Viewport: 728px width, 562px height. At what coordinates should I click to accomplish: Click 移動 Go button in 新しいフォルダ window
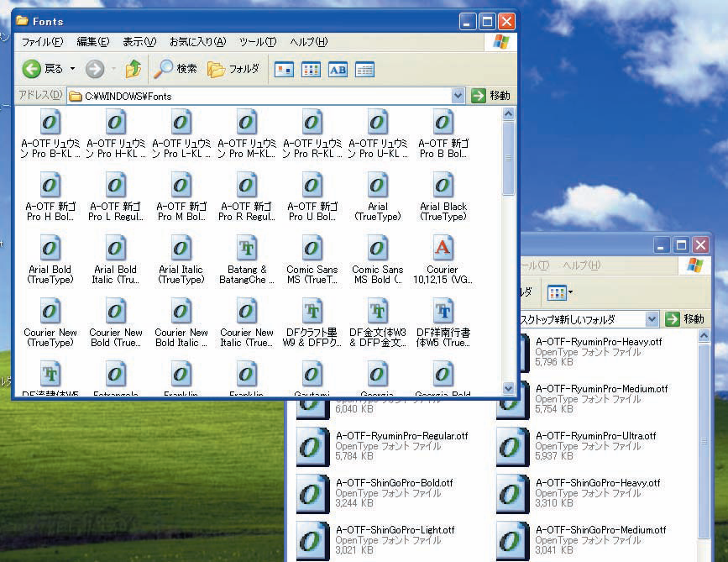point(685,319)
